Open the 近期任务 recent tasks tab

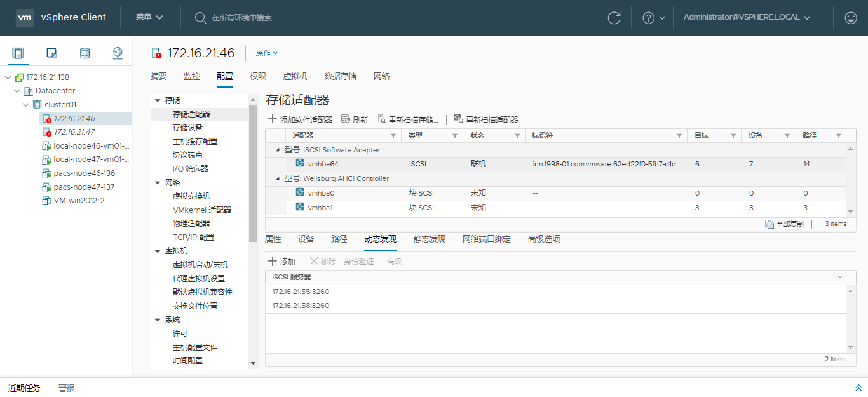pyautogui.click(x=24, y=388)
